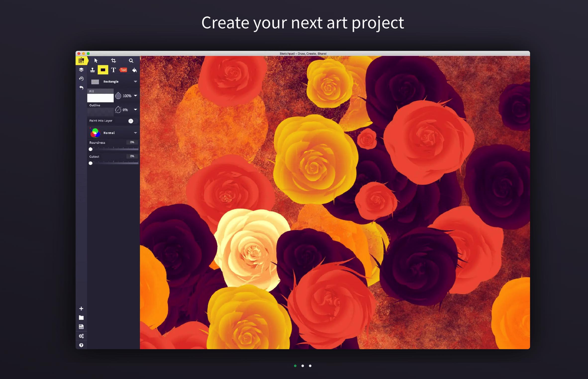The width and height of the screenshot is (588, 379).
Task: Open fill opacity 100% dropdown
Action: click(135, 96)
